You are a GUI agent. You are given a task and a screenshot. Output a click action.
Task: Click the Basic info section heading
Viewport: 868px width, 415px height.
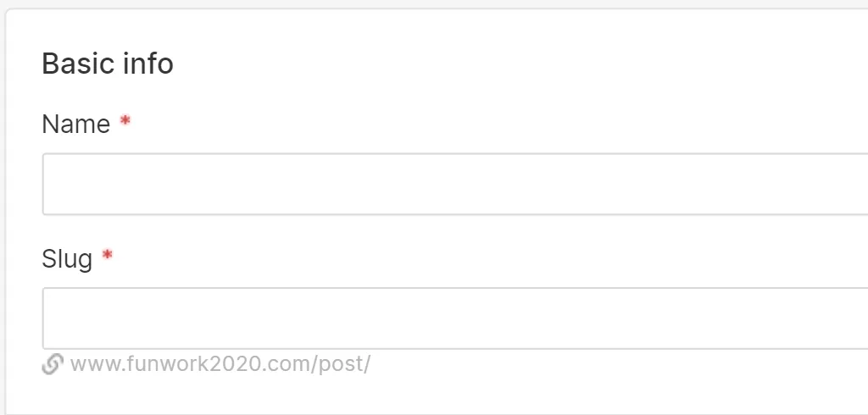[x=108, y=64]
